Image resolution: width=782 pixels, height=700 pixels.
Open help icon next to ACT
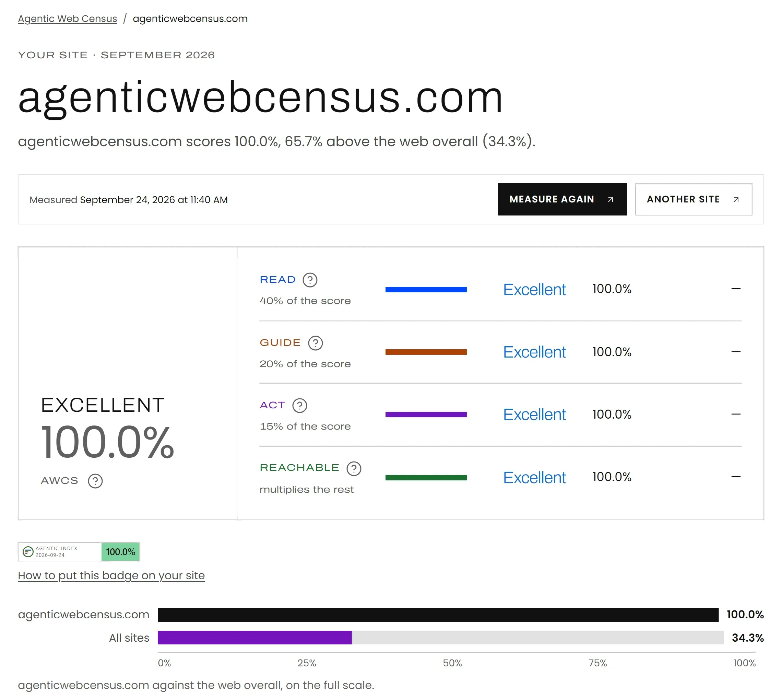[299, 405]
